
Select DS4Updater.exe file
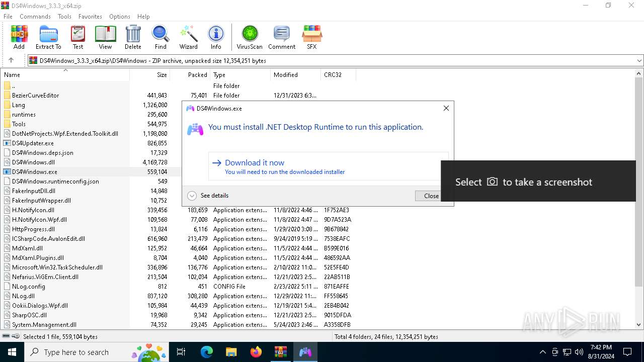click(x=33, y=143)
